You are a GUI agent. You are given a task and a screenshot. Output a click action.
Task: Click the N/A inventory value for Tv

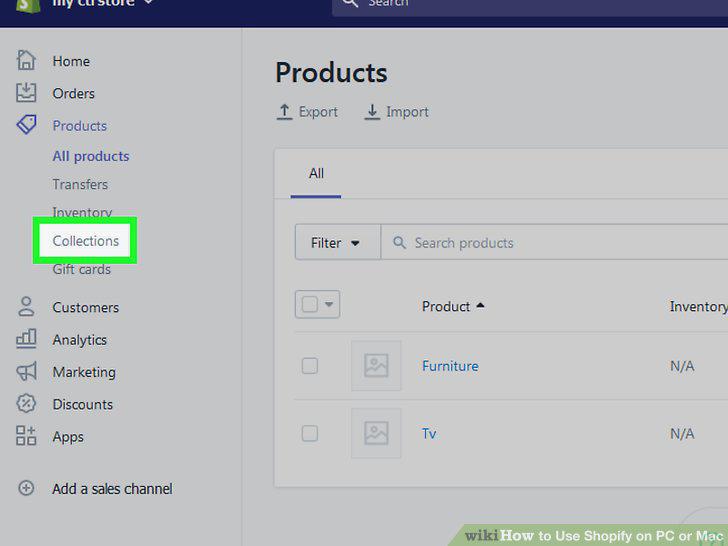pos(682,434)
